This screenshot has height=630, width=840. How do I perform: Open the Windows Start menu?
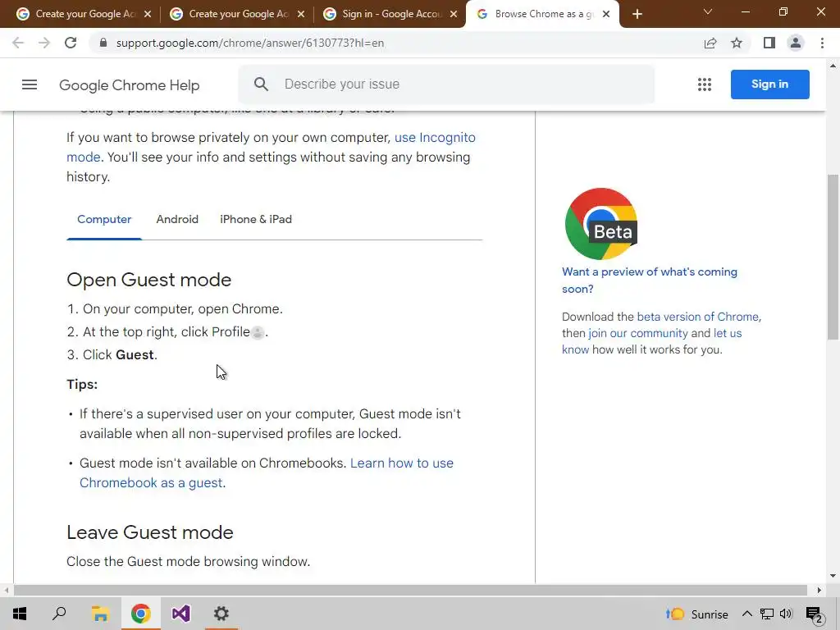coord(20,614)
